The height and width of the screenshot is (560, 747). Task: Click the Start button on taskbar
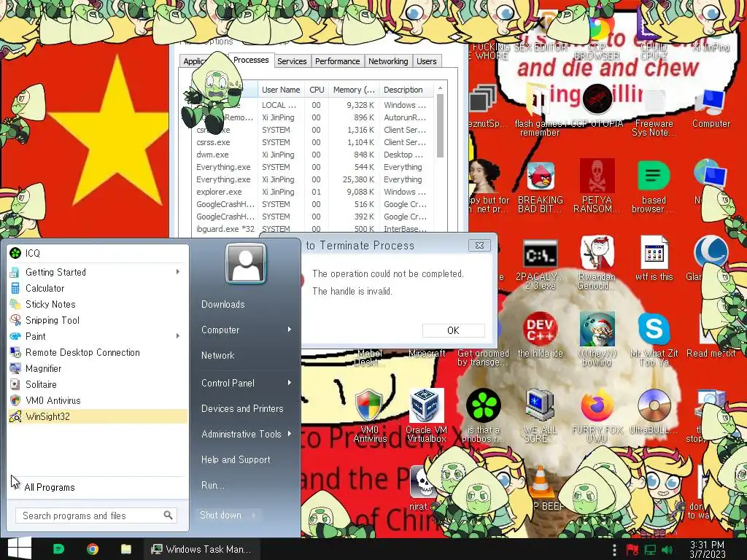[x=20, y=548]
